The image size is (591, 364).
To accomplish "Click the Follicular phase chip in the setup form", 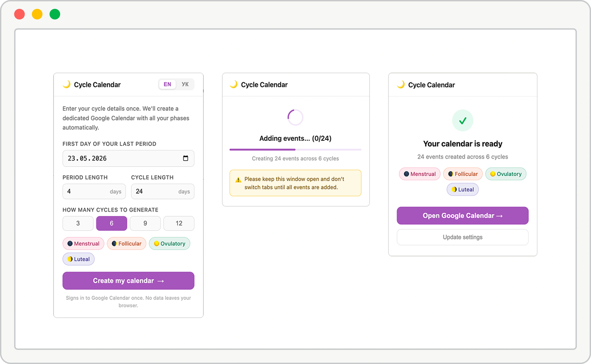I will tap(127, 244).
